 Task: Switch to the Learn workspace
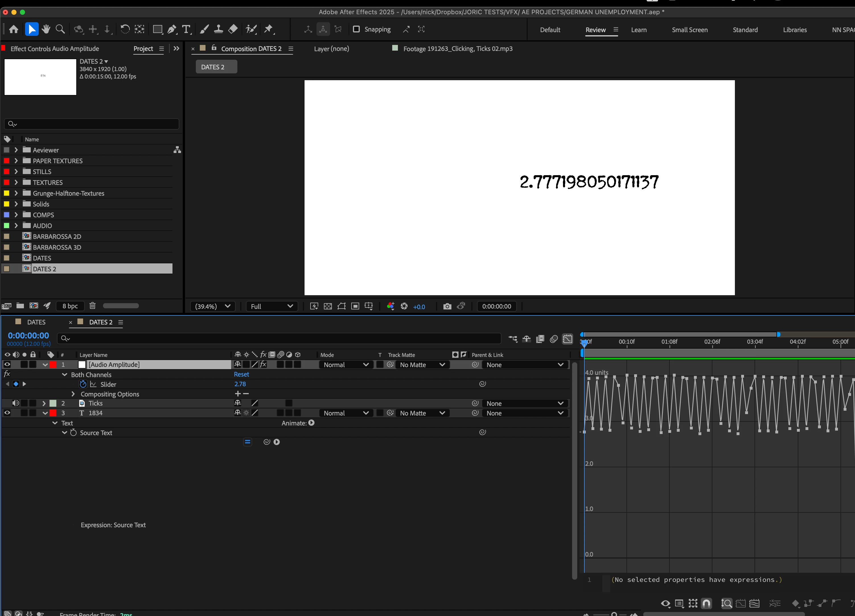pos(639,30)
